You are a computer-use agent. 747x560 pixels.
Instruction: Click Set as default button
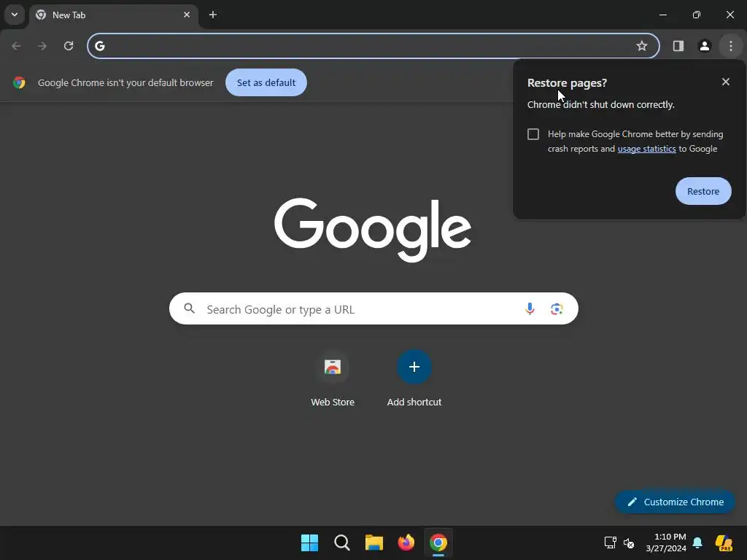point(266,82)
